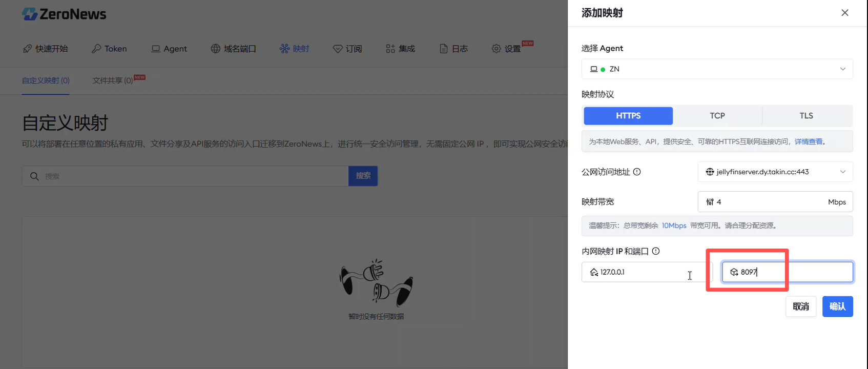Close the 添加映射 panel
The height and width of the screenshot is (369, 868).
(x=845, y=13)
